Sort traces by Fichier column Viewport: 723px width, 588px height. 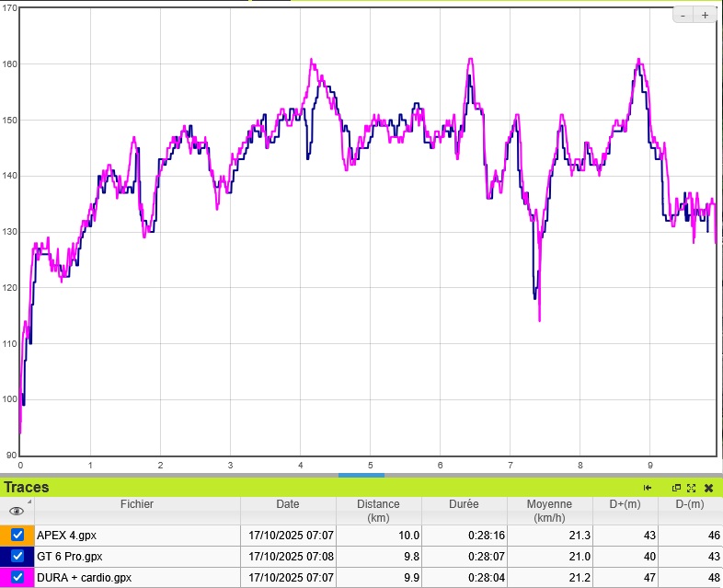[137, 504]
